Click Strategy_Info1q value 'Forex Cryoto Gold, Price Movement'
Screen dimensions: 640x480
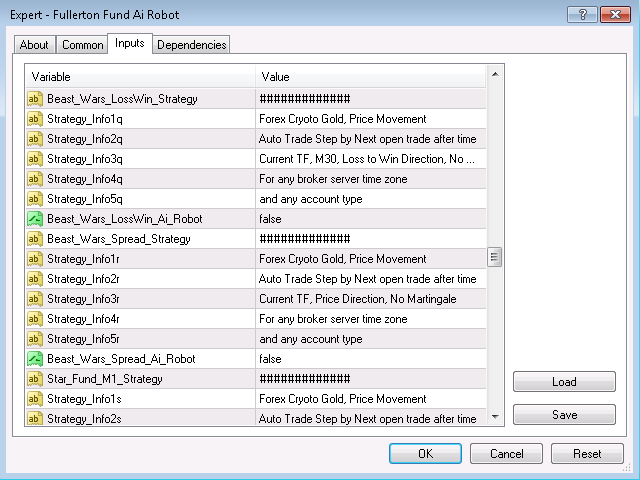point(342,119)
